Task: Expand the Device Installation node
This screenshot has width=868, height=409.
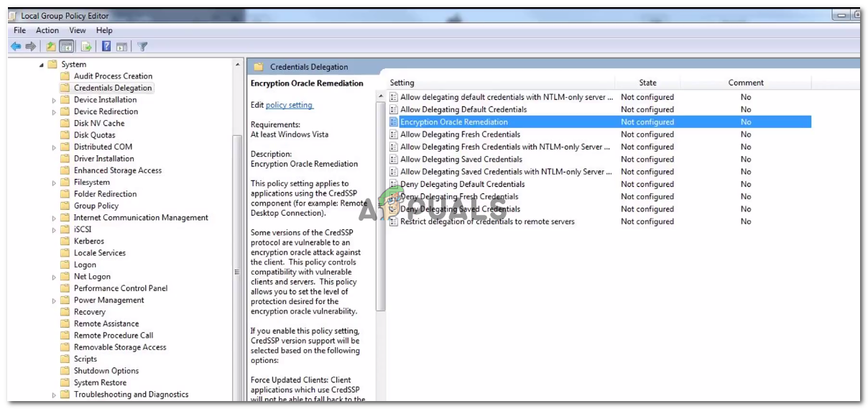Action: click(x=54, y=100)
